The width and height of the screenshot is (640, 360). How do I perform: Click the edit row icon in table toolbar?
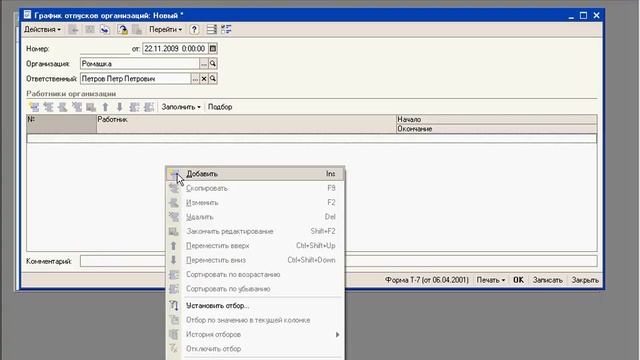62,107
